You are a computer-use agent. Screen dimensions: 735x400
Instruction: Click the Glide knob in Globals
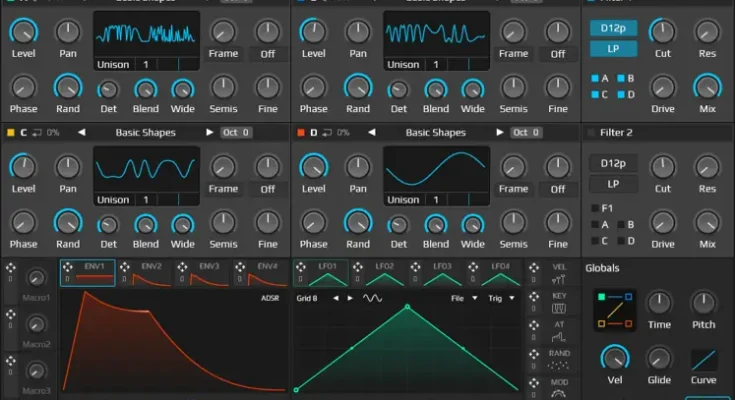pos(659,359)
